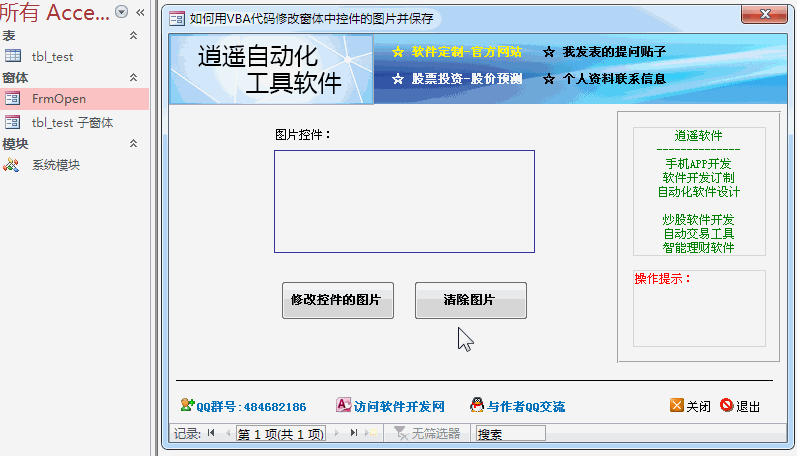Click the 修改控件的图片 button
The width and height of the screenshot is (797, 456).
point(338,300)
